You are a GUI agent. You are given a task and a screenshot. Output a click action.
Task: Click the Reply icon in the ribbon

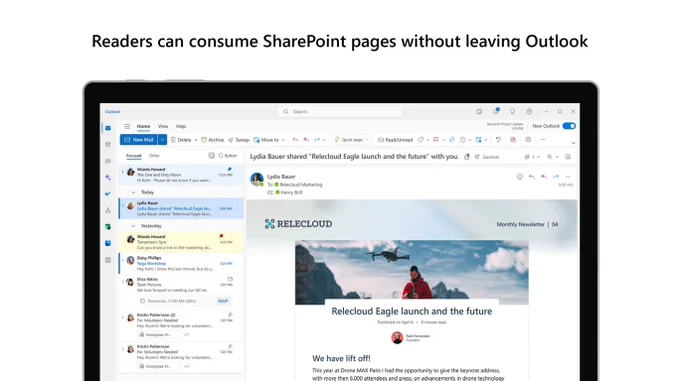pos(295,140)
